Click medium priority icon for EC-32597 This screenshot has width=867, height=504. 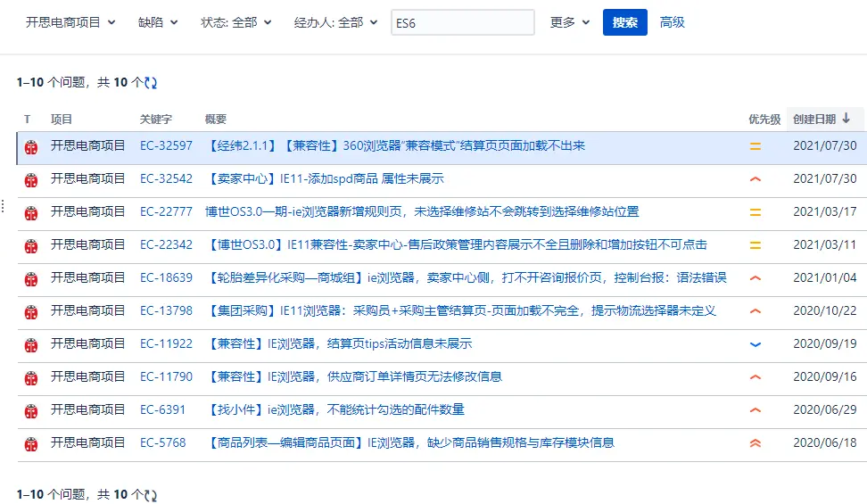(756, 146)
